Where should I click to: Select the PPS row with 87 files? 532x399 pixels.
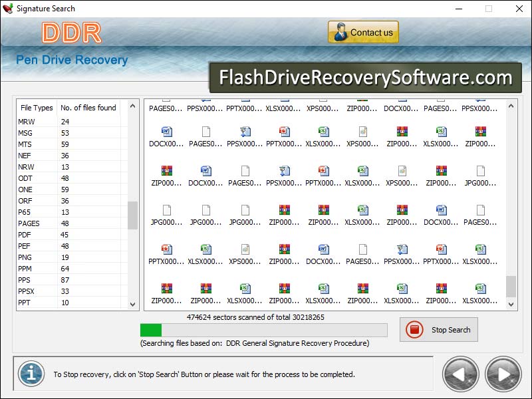tap(72, 280)
